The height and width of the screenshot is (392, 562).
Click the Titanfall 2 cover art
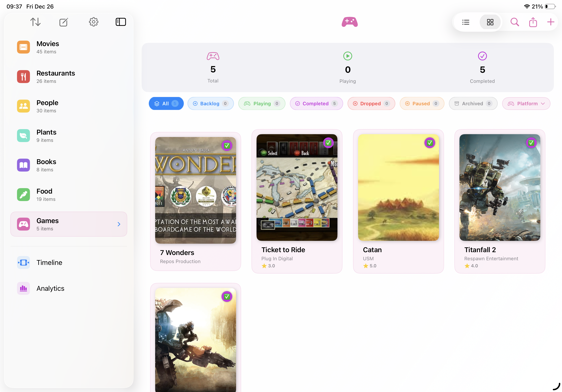(499, 187)
